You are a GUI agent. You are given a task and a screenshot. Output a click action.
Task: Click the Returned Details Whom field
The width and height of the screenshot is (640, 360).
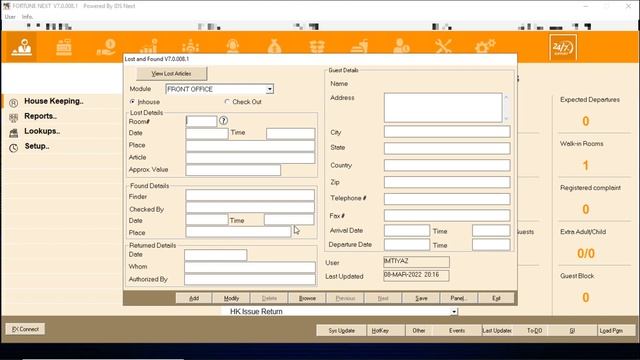click(x=250, y=267)
